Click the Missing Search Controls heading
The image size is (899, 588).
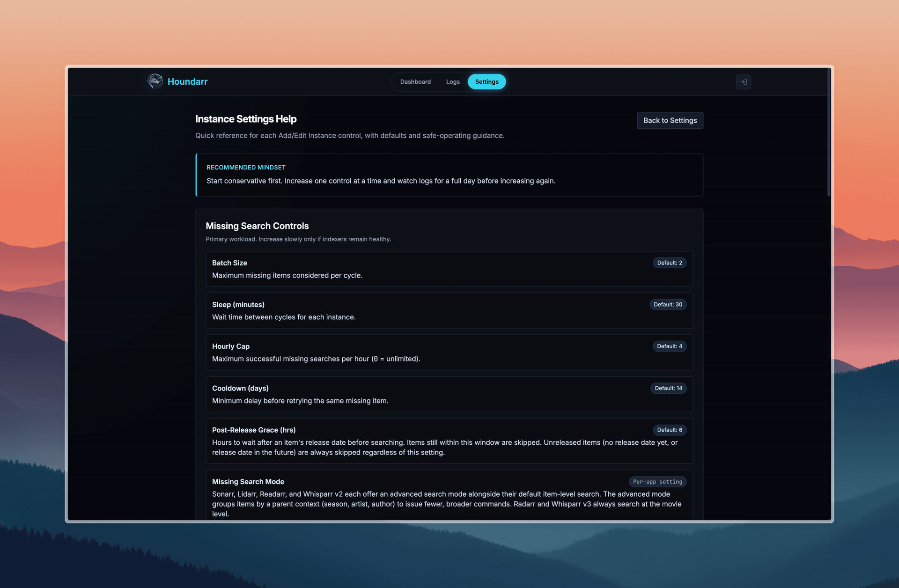tap(257, 226)
